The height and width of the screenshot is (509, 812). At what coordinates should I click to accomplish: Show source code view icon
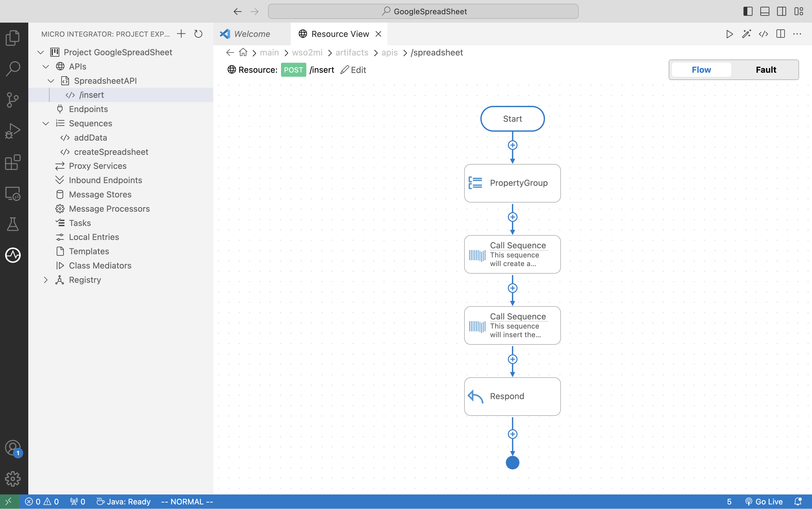pos(763,34)
